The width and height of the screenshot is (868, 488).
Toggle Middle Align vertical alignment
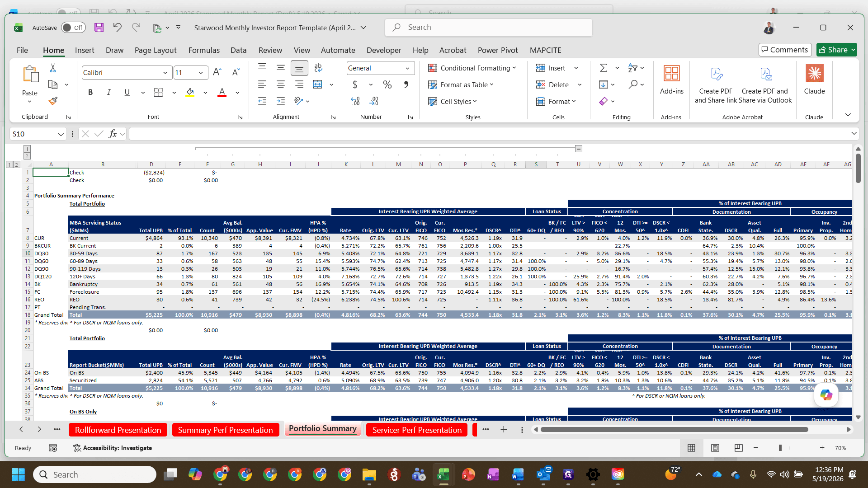(x=281, y=68)
